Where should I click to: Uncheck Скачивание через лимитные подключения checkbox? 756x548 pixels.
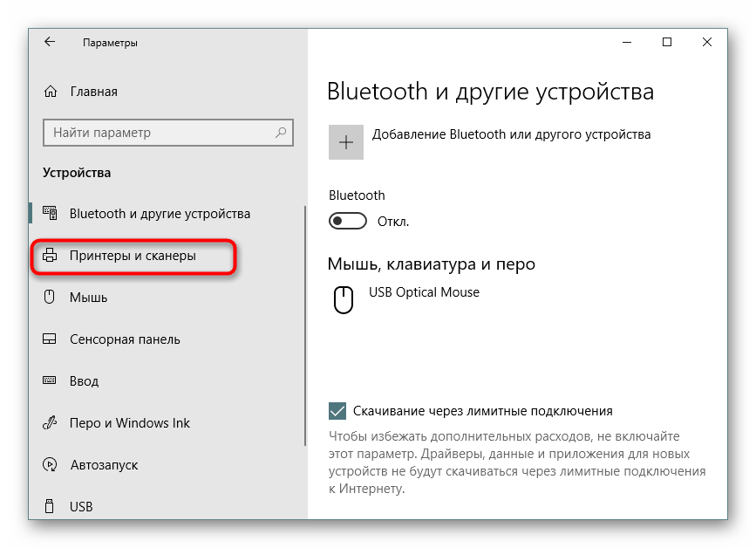pos(337,411)
